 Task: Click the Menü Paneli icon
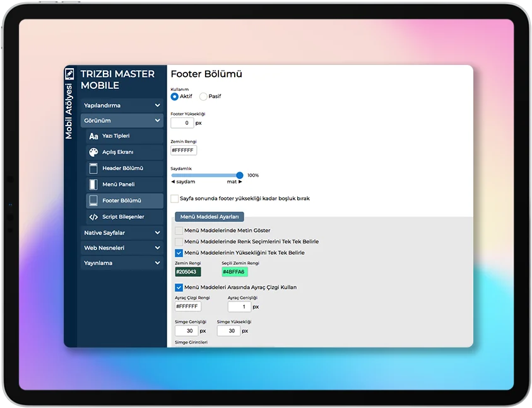[93, 185]
